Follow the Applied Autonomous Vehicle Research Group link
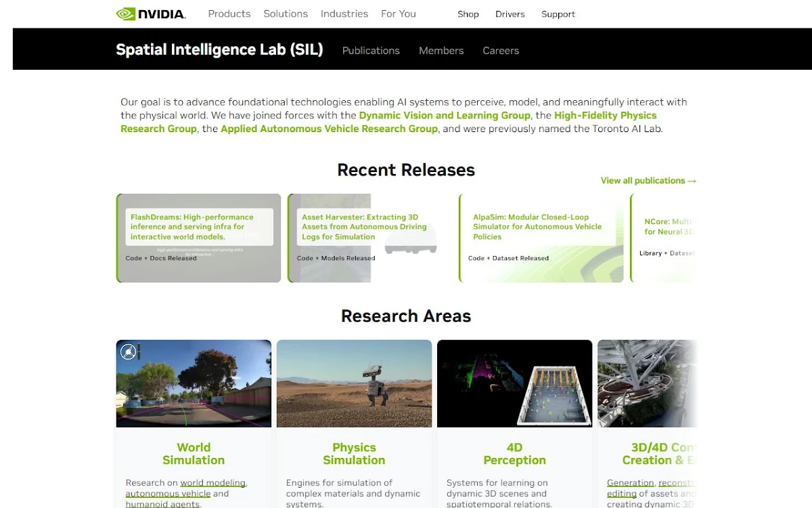Viewport: 812px width, 508px height. pyautogui.click(x=329, y=129)
